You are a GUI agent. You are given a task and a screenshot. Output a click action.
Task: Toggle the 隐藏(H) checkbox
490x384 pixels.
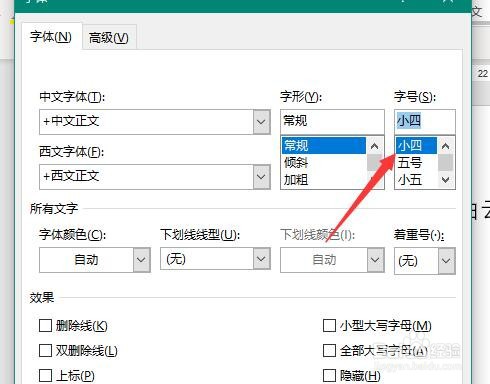329,376
